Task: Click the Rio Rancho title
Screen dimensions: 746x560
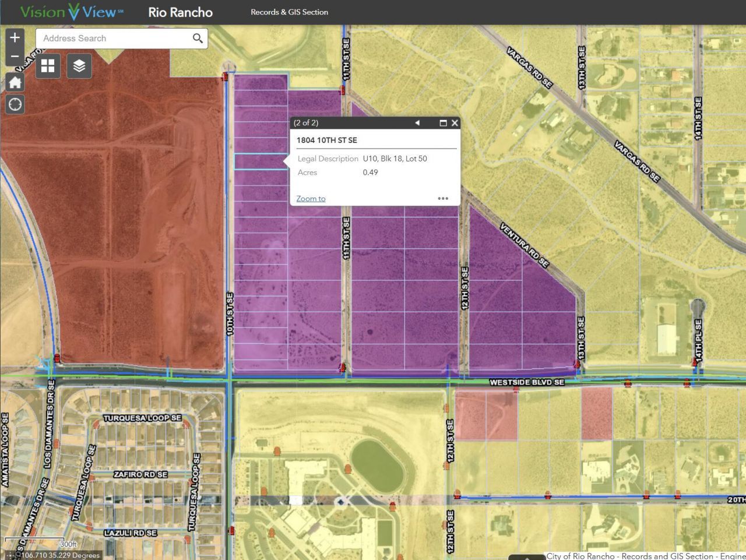Action: point(180,12)
